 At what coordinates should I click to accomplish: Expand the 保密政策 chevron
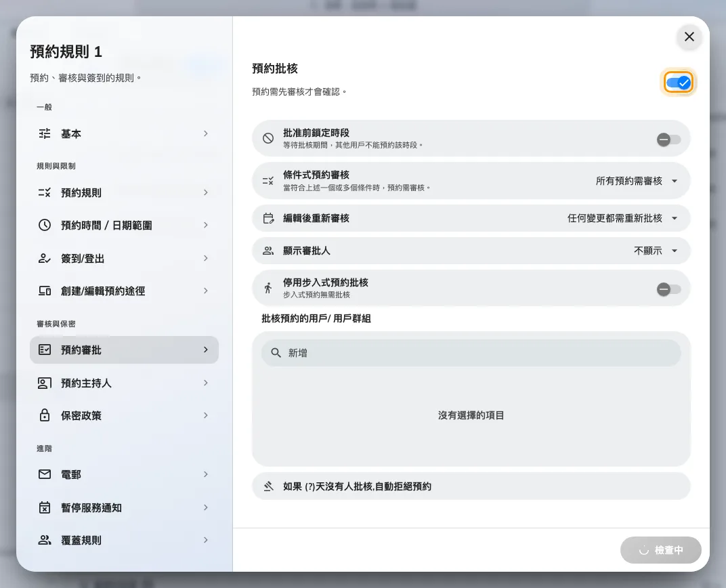(206, 415)
